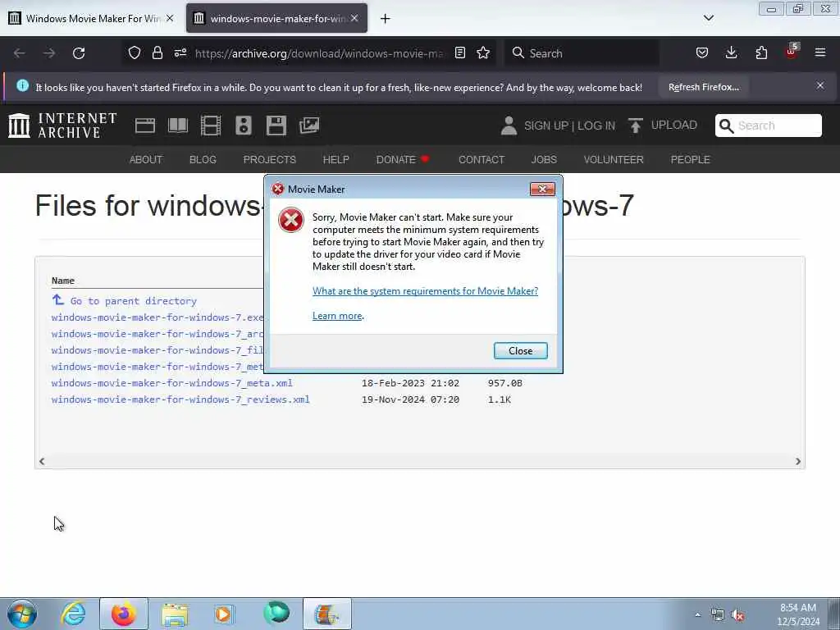Open windows-movie-maker-for-windows-7_meta.xml
The height and width of the screenshot is (630, 840).
[172, 383]
